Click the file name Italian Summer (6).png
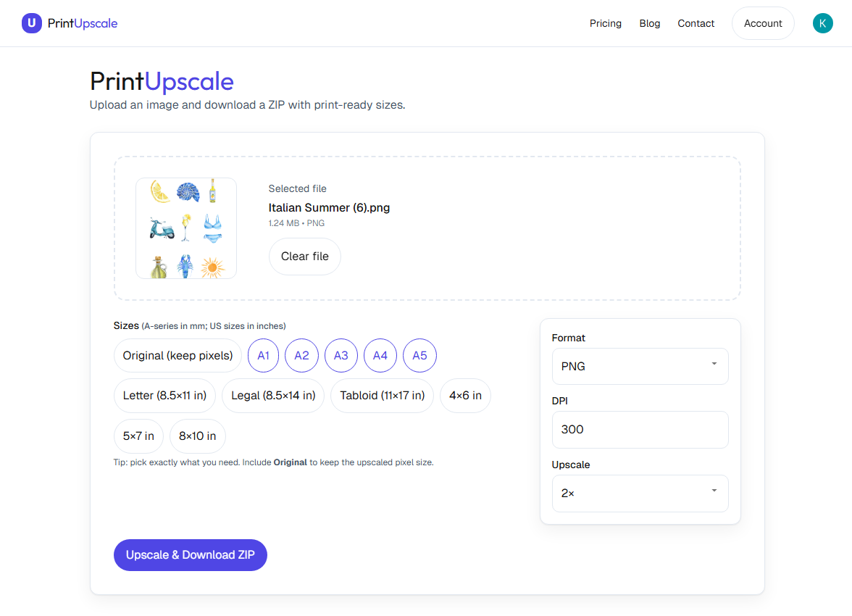The width and height of the screenshot is (852, 616). click(x=329, y=208)
